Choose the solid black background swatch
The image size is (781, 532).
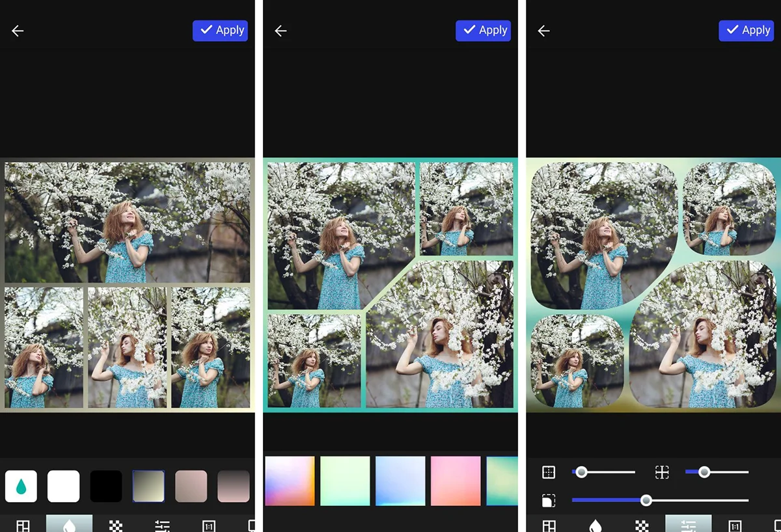click(x=106, y=486)
